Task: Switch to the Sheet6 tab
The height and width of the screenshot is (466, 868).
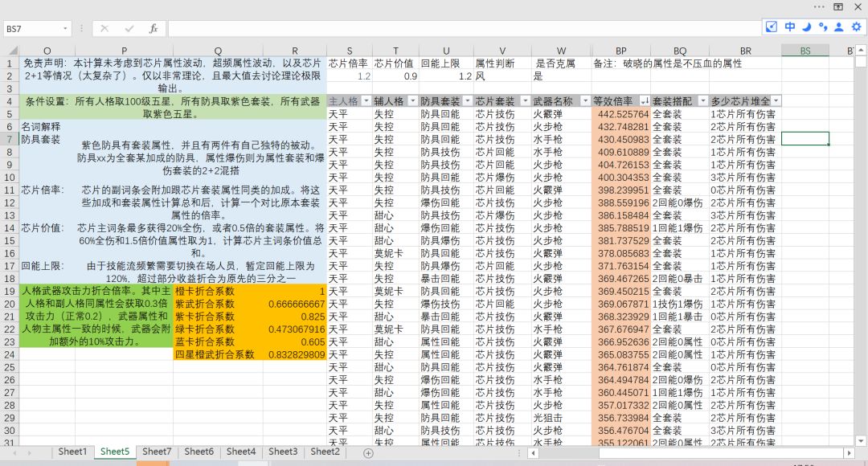Action: pyautogui.click(x=199, y=452)
